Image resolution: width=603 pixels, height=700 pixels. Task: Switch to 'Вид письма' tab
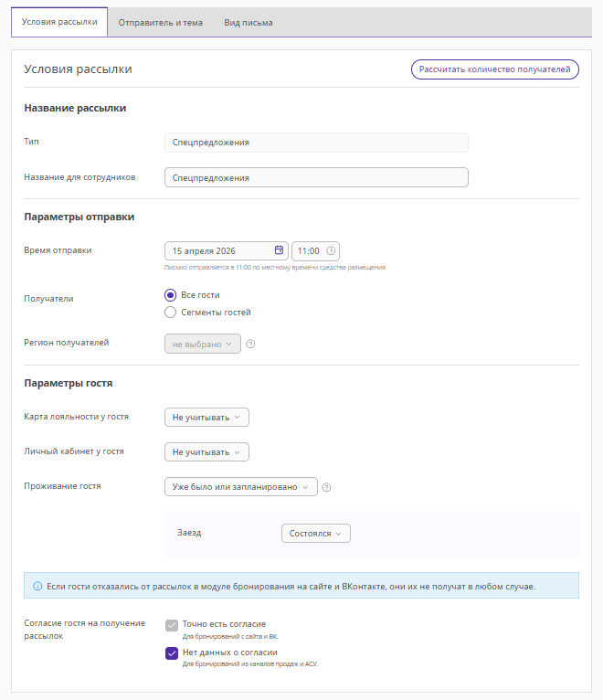coord(249,22)
